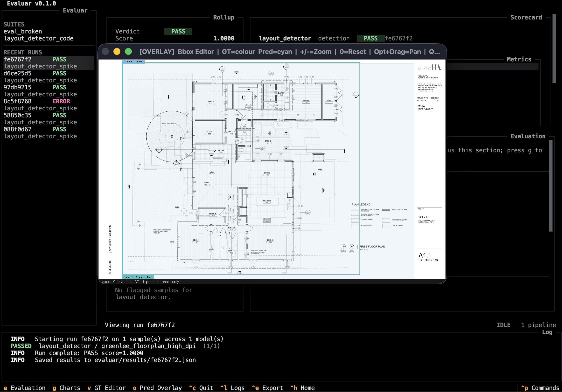Click the KITCHEN room label

click(267, 200)
